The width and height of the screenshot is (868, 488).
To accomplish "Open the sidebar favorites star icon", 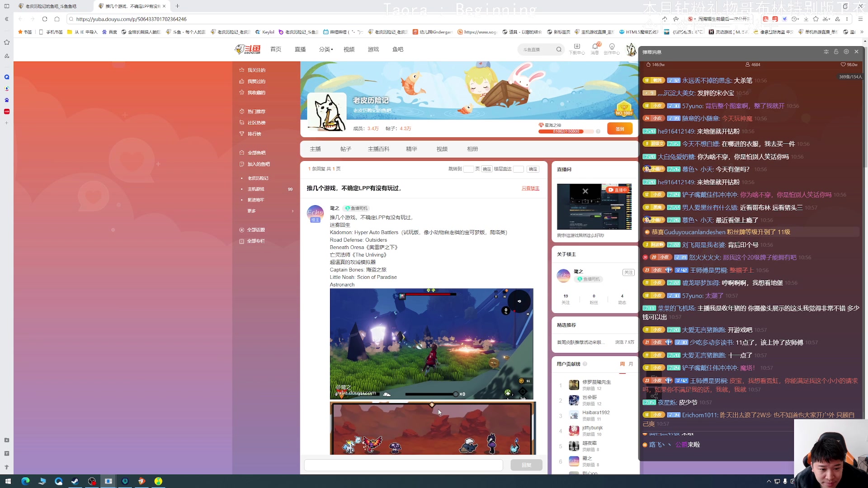I will pyautogui.click(x=7, y=42).
